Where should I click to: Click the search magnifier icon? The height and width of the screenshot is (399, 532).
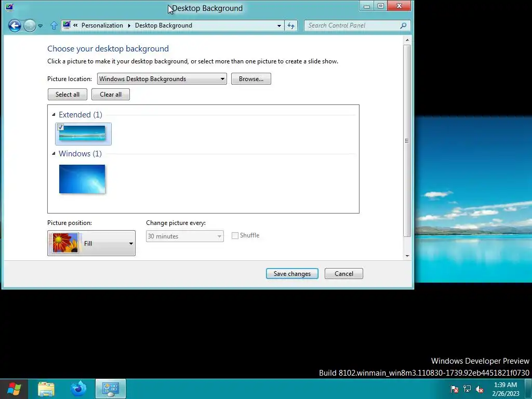tap(403, 25)
